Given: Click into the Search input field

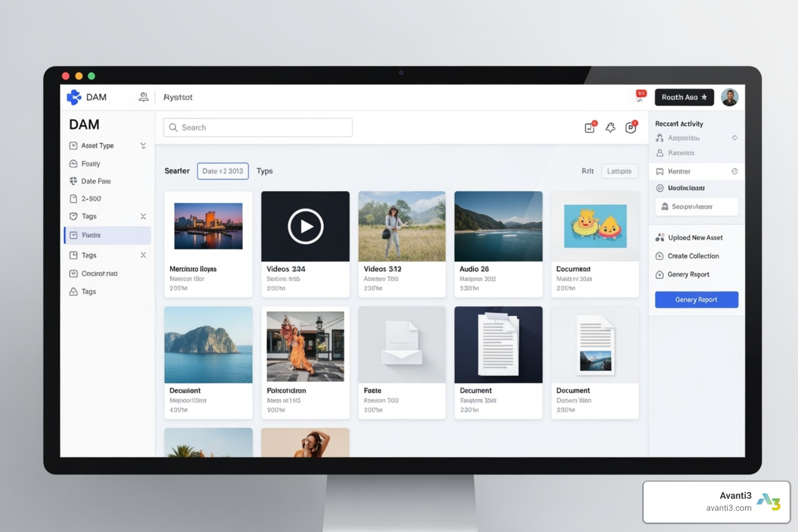Looking at the screenshot, I should tap(258, 128).
